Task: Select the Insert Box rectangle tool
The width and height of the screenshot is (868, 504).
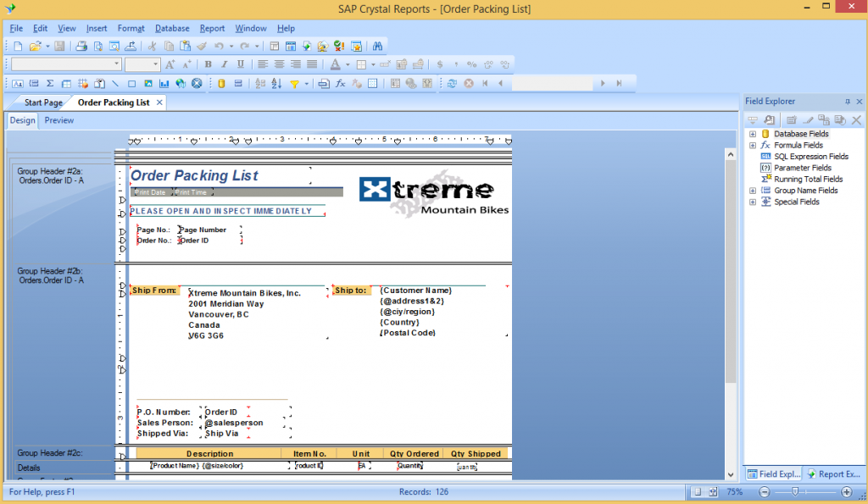Action: click(x=131, y=84)
